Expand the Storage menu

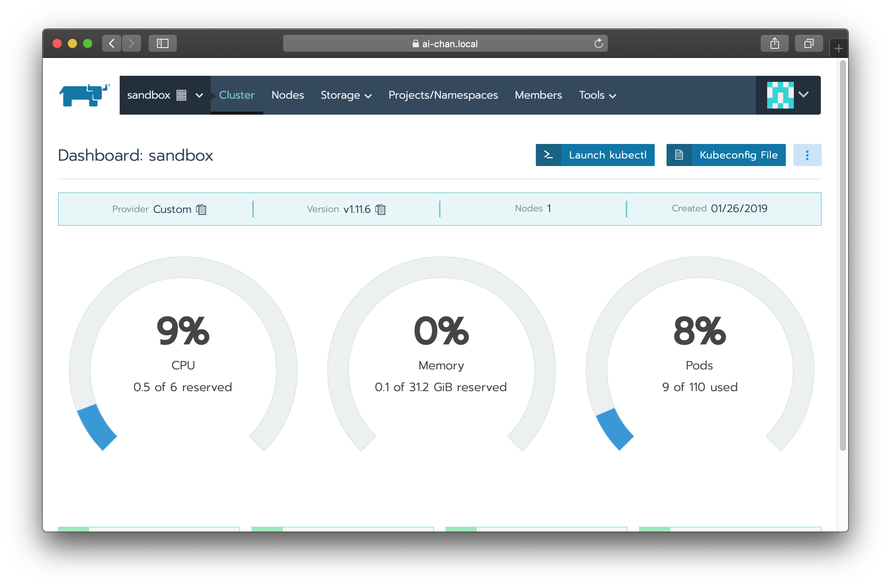pyautogui.click(x=346, y=95)
